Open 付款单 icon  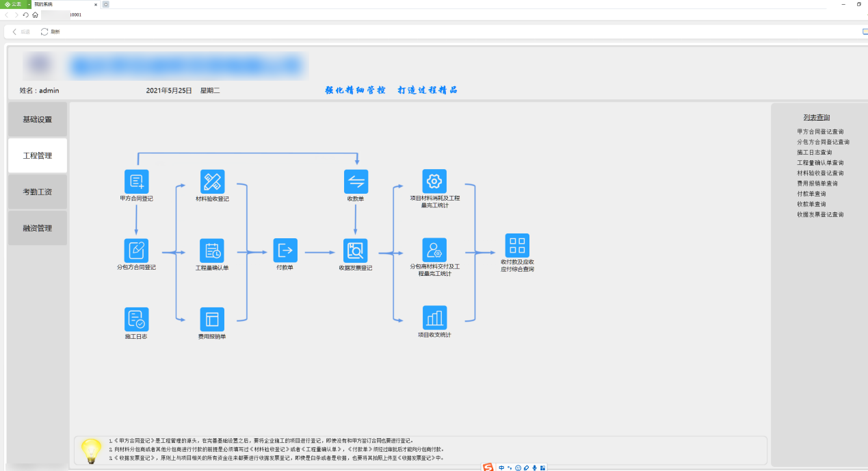285,250
